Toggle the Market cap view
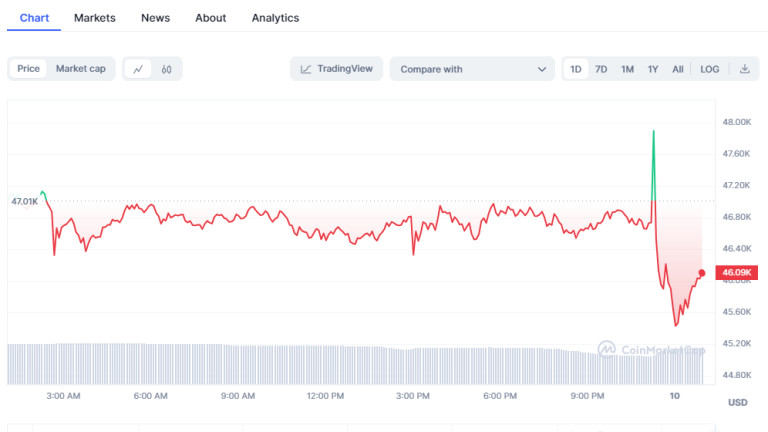768x432 pixels. point(80,69)
